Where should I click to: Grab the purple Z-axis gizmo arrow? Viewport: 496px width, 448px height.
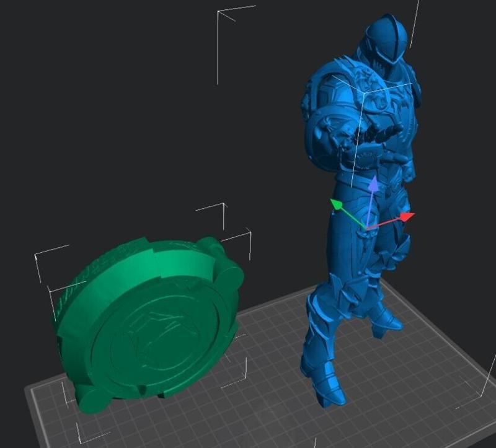[374, 183]
